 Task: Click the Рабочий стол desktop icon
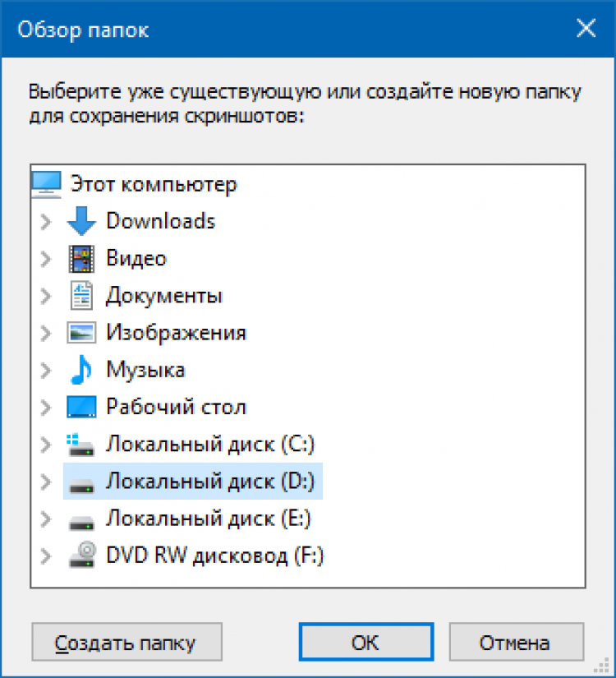[x=81, y=407]
